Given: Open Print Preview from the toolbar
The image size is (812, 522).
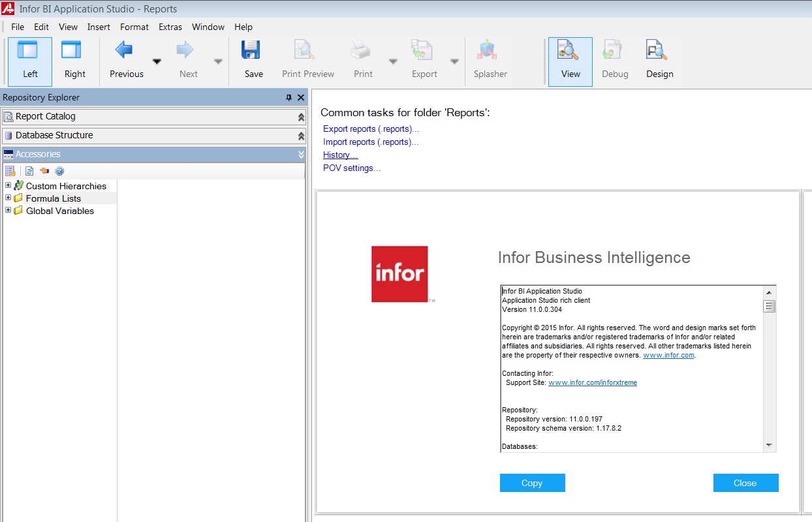Looking at the screenshot, I should point(304,50).
